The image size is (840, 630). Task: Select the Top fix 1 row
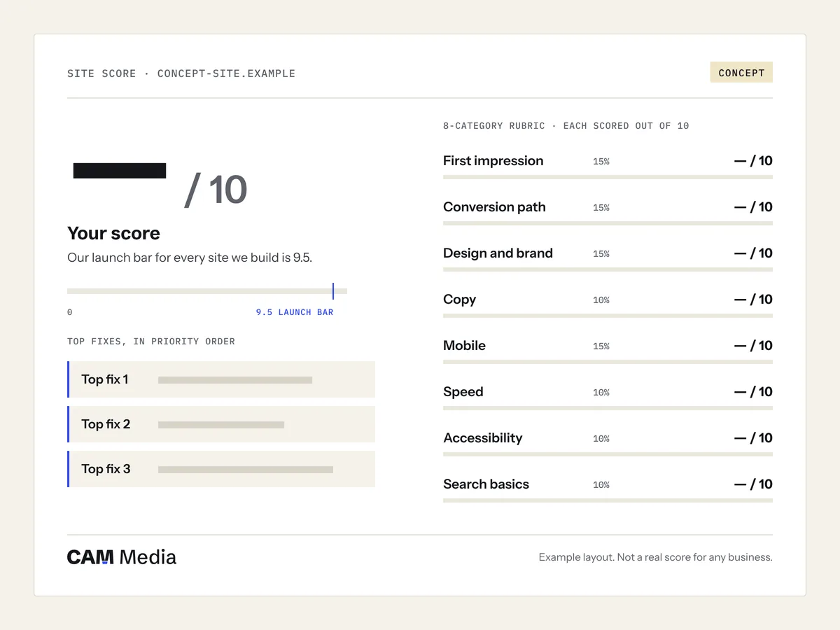click(221, 379)
